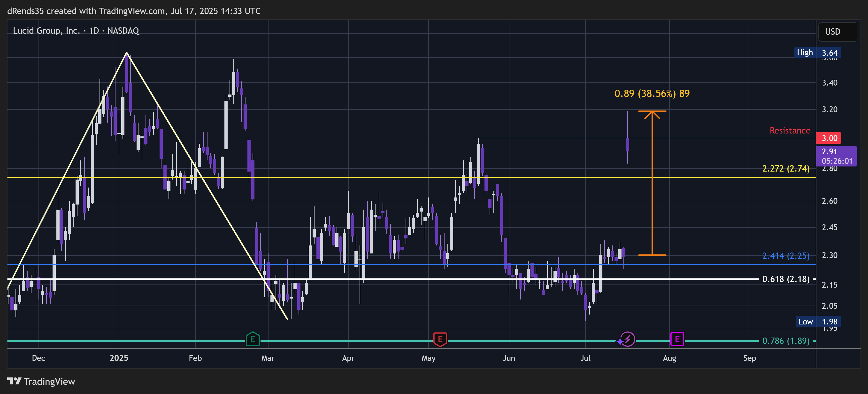Click the 3.20 price scale value

coord(830,109)
